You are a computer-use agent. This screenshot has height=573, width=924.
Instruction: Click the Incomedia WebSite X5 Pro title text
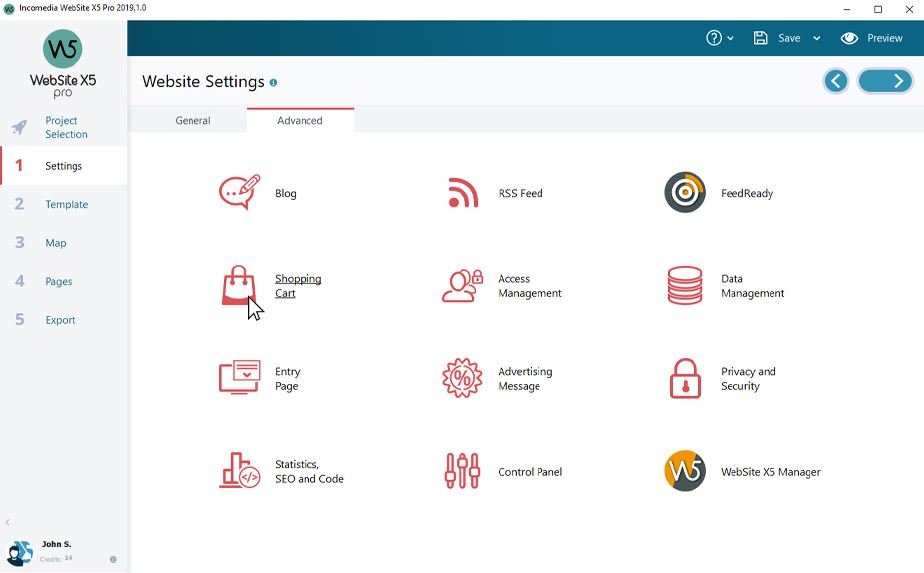[82, 8]
